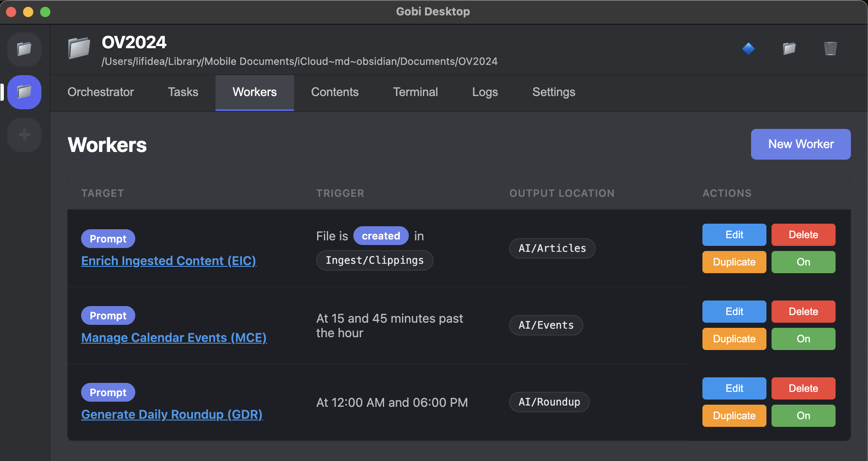Click the blue diamond Obsidian icon

[749, 49]
